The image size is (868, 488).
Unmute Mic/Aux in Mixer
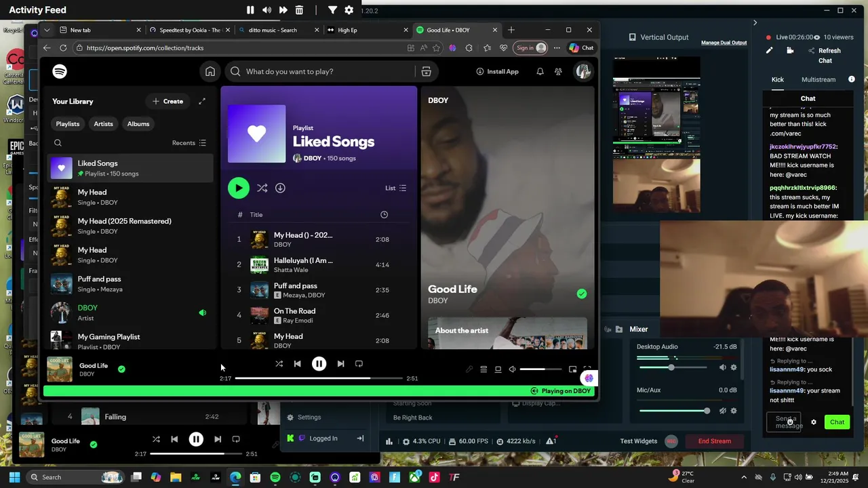[x=722, y=411]
